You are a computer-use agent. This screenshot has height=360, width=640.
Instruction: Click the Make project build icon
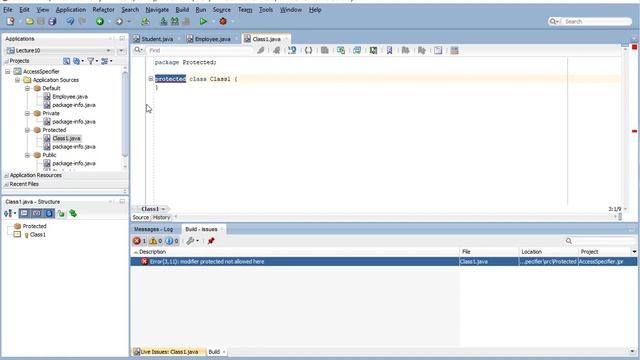[163, 21]
